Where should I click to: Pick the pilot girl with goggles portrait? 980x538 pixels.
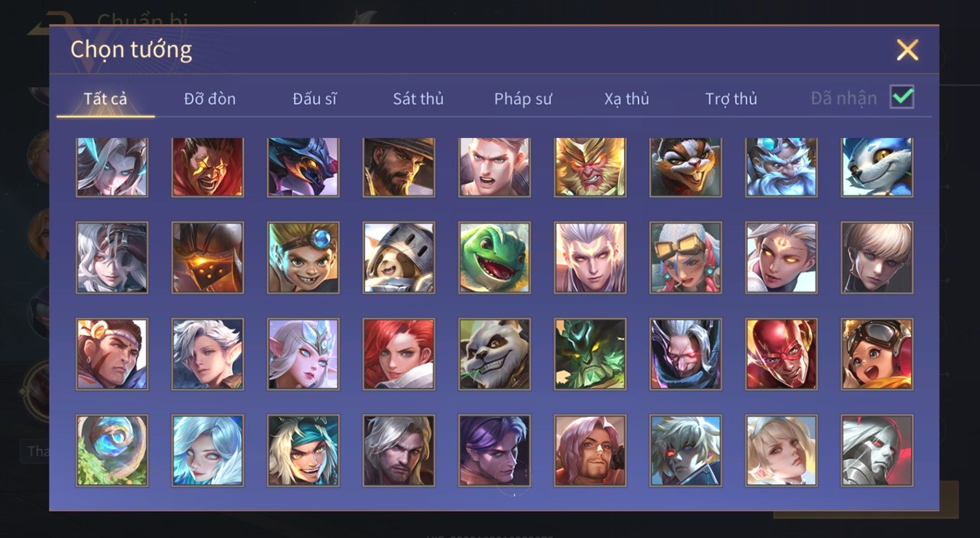point(877,354)
